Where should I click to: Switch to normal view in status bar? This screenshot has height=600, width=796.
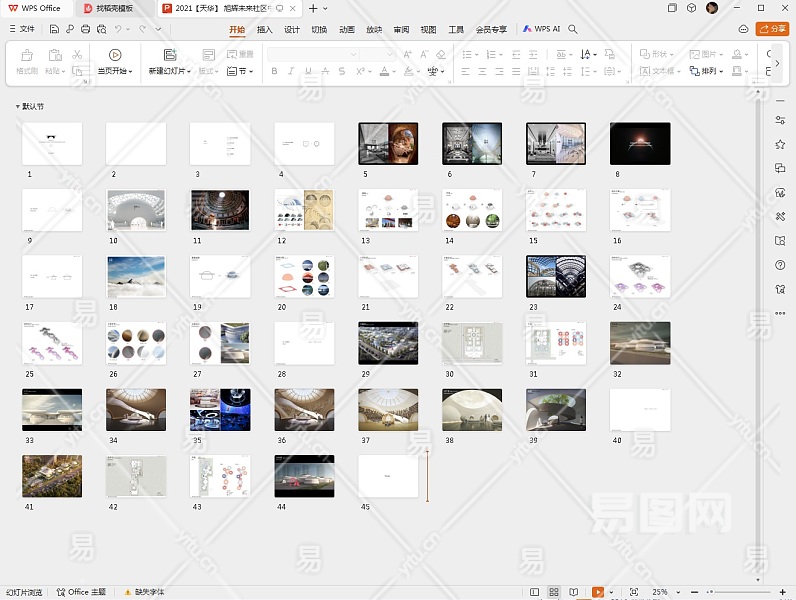[535, 592]
